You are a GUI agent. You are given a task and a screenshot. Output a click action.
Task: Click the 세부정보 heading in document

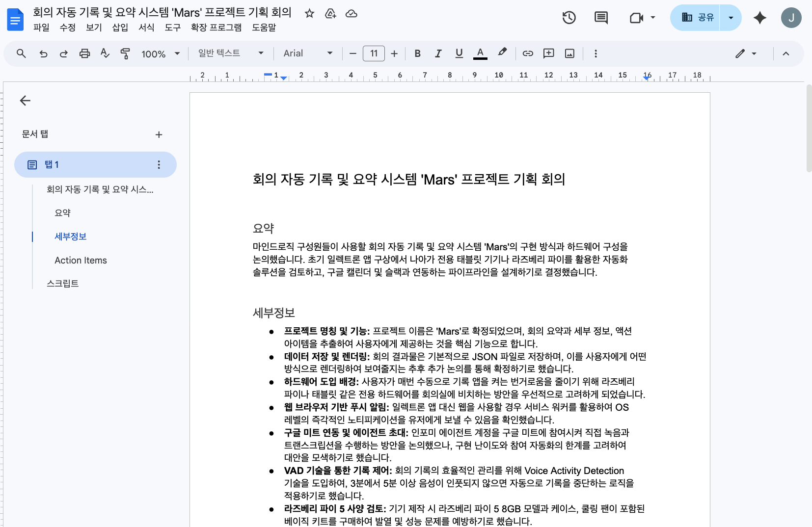(273, 313)
